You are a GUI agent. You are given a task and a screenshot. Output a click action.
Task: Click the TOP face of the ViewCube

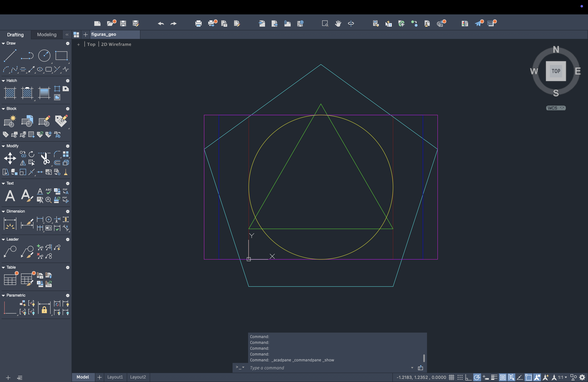click(x=556, y=71)
